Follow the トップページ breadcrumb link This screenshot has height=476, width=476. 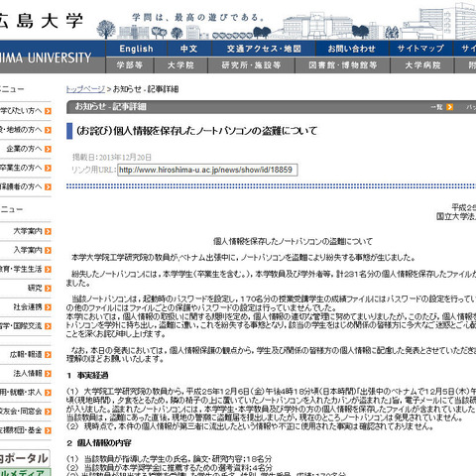point(85,89)
